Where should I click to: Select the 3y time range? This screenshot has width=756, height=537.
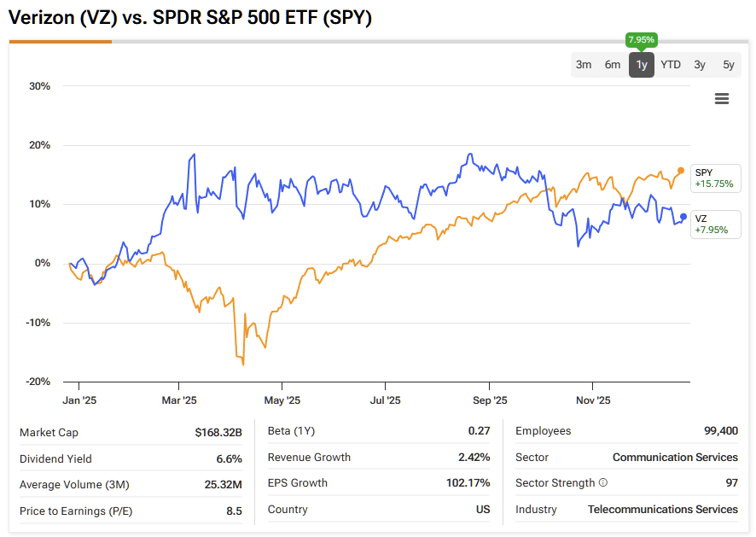pyautogui.click(x=700, y=65)
